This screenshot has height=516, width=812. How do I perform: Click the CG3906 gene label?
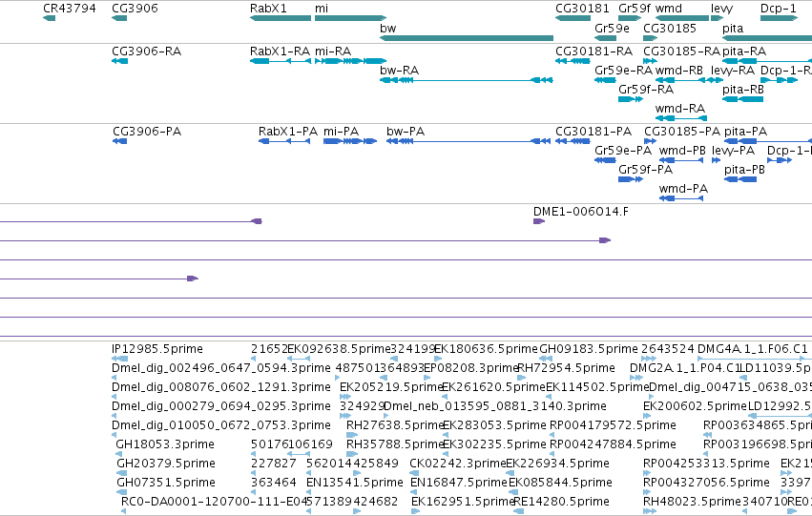coord(135,9)
